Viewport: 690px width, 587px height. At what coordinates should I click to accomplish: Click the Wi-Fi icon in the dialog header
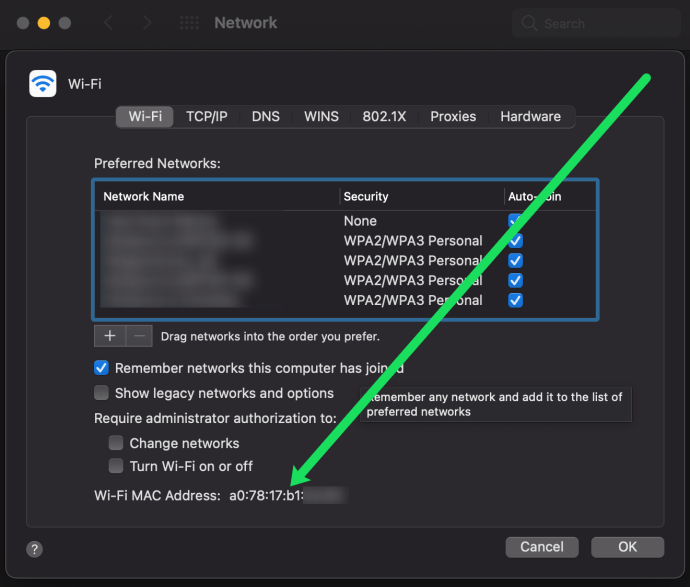(43, 83)
